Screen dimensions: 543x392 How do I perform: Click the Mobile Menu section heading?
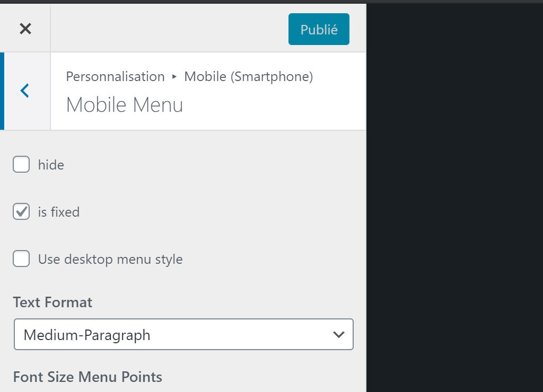(125, 105)
